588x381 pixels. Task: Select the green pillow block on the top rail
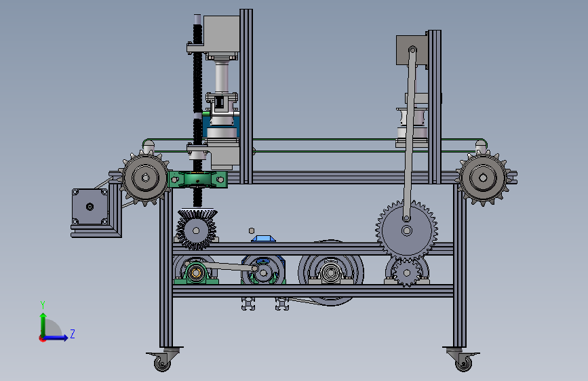coord(197,180)
